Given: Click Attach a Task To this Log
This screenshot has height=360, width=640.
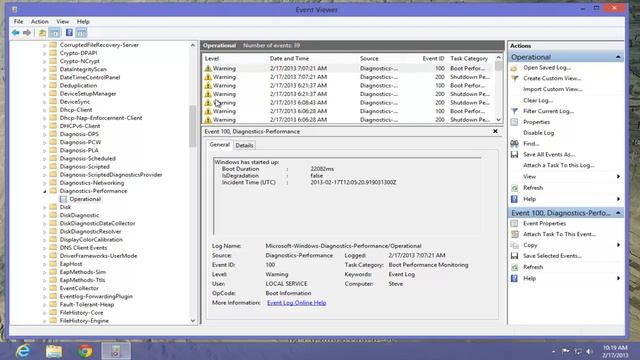Looking at the screenshot, I should pyautogui.click(x=558, y=166).
